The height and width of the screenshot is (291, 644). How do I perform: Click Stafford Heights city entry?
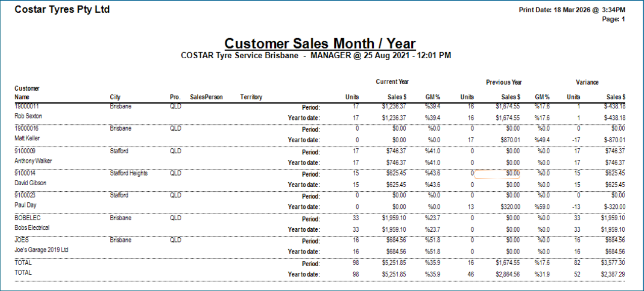[x=129, y=173]
